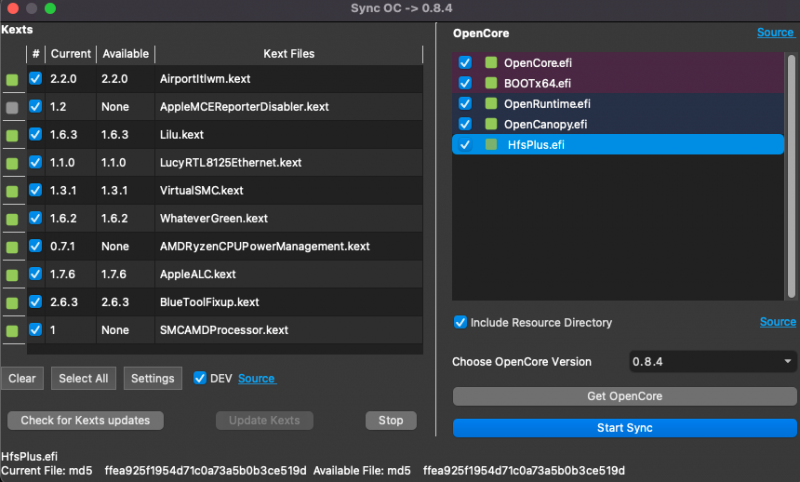The width and height of the screenshot is (800, 482).
Task: Disable Include Resource Directory checkbox
Action: point(460,322)
